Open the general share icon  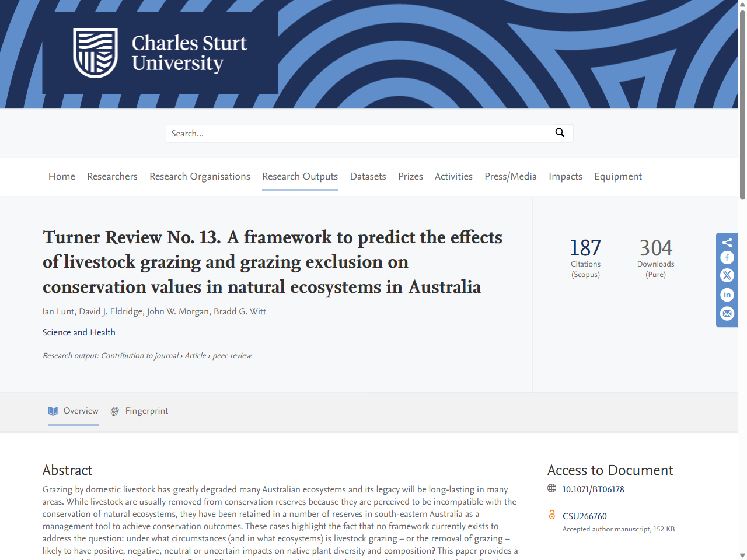tap(727, 242)
